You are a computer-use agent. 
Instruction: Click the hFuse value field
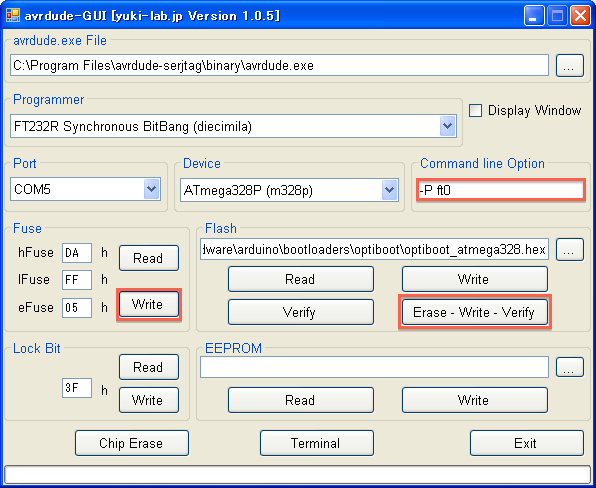(77, 253)
